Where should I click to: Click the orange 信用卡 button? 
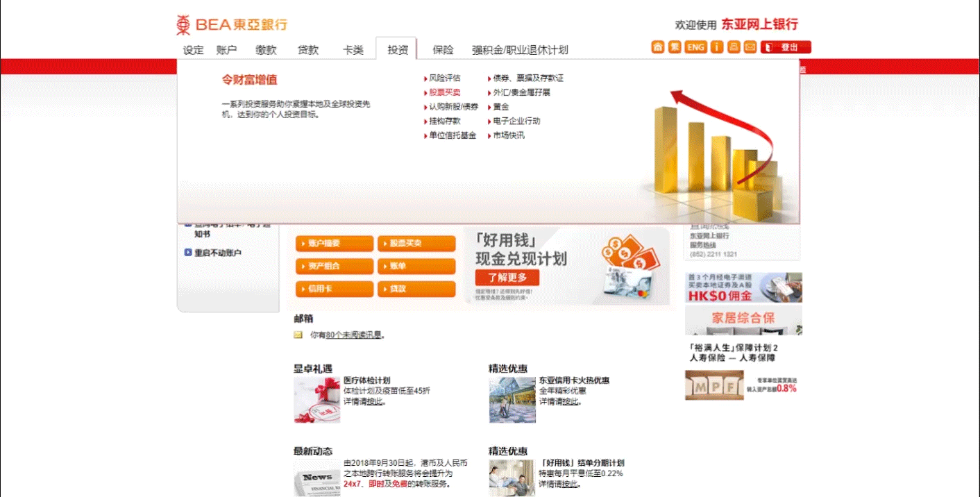point(335,289)
